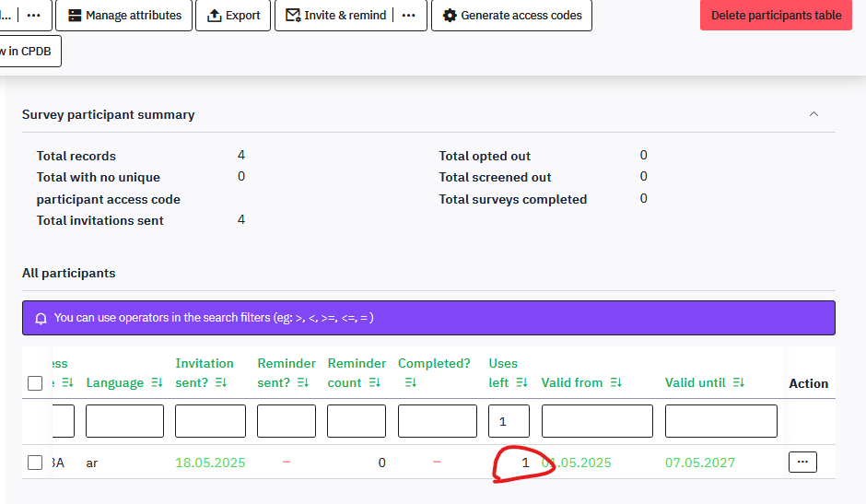The width and height of the screenshot is (866, 504).
Task: Open the three-dots menu beside Invite & remind
Action: tap(409, 16)
